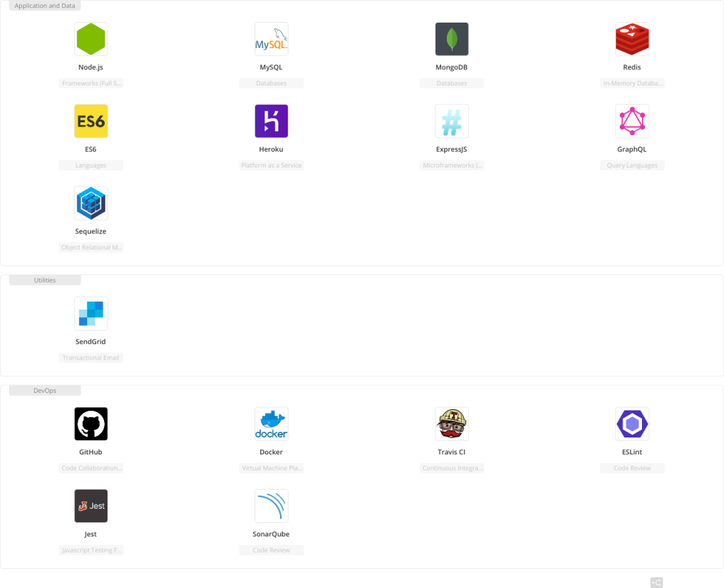This screenshot has height=588, width=724.
Task: Select the Jest testing icon
Action: click(x=90, y=505)
